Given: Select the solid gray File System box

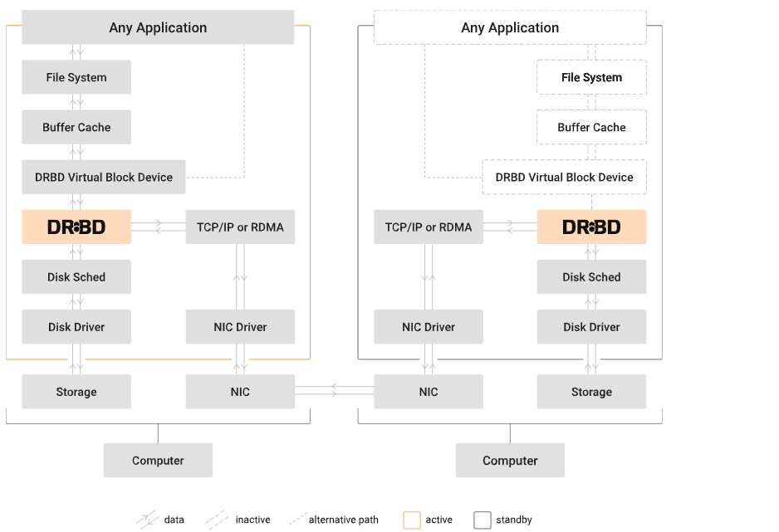Looking at the screenshot, I should 76,77.
